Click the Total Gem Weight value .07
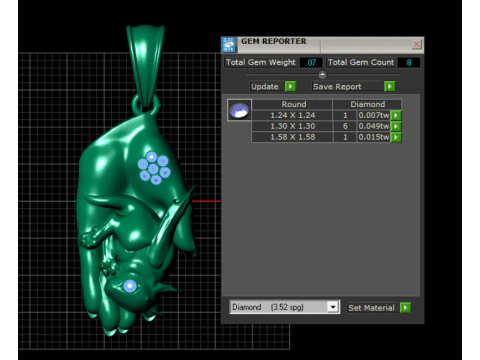The height and width of the screenshot is (360, 480). pos(311,63)
